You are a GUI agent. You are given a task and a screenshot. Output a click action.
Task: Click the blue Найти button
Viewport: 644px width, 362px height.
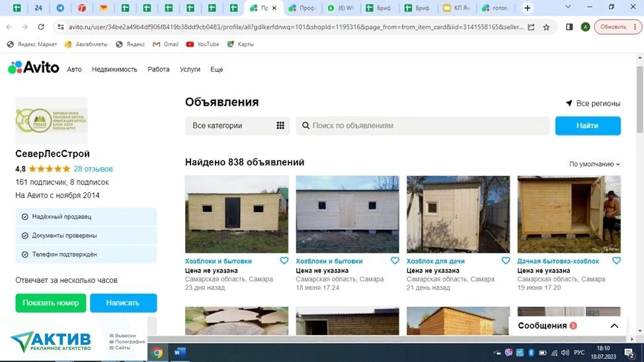click(587, 126)
